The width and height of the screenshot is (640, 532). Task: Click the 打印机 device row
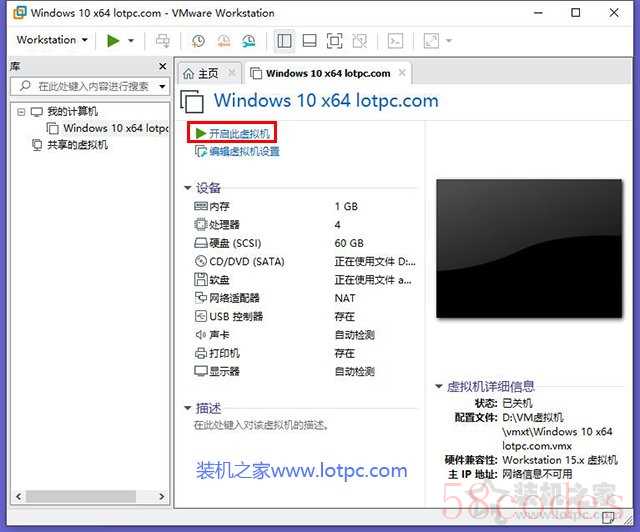(x=304, y=353)
